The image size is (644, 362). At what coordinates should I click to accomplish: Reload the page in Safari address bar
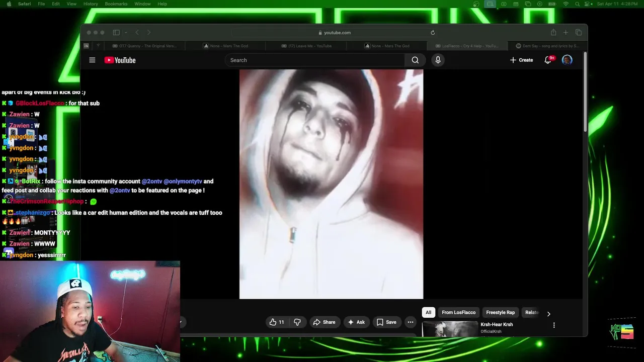pyautogui.click(x=433, y=33)
